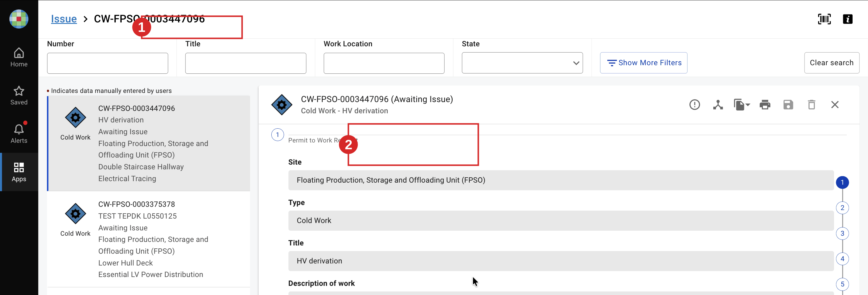Click the app logo in sidebar
Image resolution: width=868 pixels, height=295 pixels.
(19, 19)
